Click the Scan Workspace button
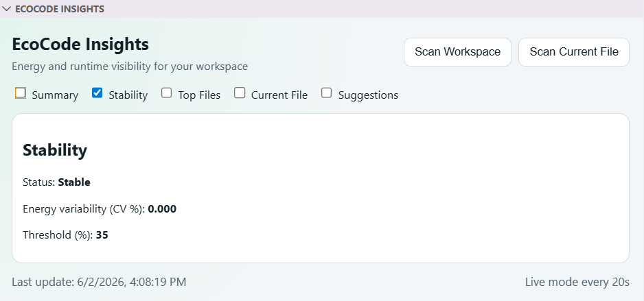The image size is (644, 301). [457, 52]
